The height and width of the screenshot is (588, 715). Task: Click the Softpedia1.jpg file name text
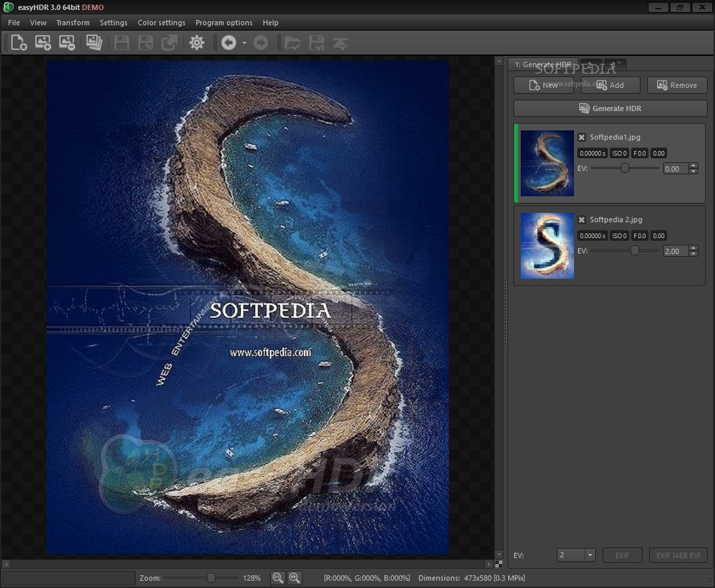click(615, 137)
